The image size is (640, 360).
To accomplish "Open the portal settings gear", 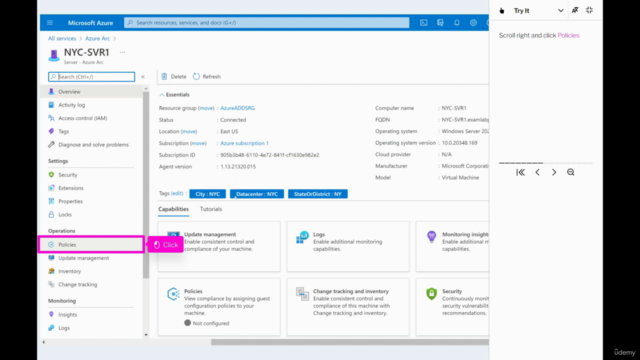I will 473,22.
